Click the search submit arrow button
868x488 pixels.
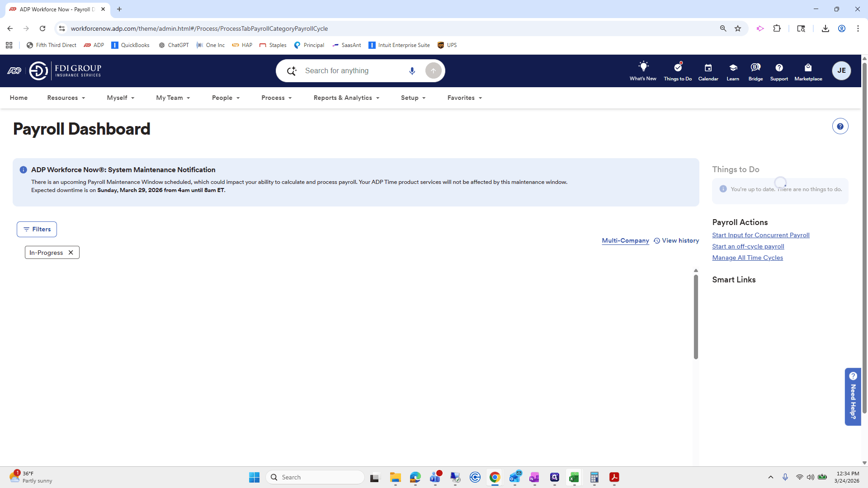click(x=433, y=71)
